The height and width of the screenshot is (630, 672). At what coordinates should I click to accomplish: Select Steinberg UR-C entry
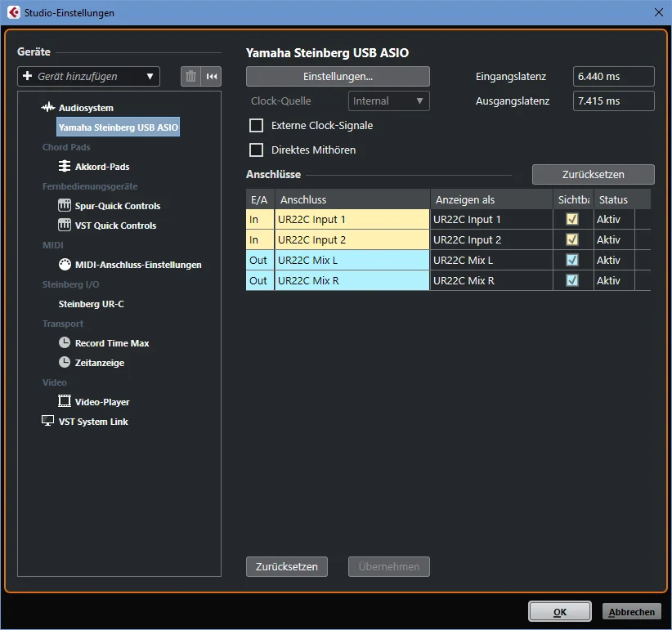click(x=92, y=304)
